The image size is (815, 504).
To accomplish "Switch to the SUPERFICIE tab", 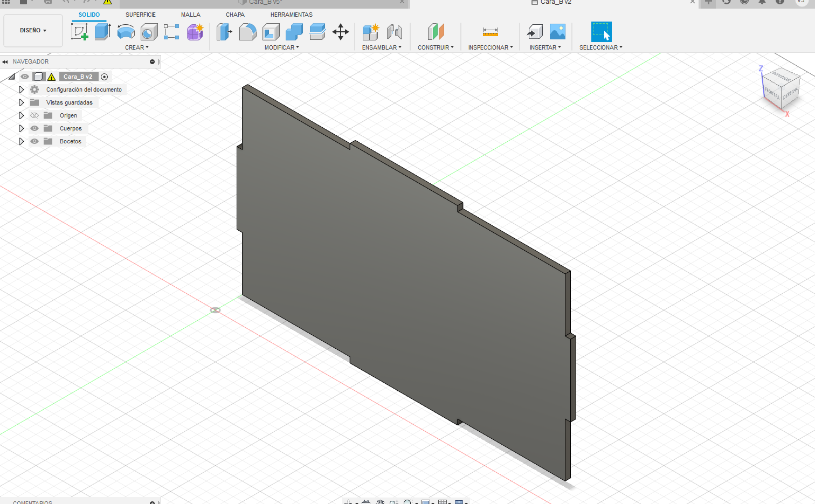I will pos(141,15).
